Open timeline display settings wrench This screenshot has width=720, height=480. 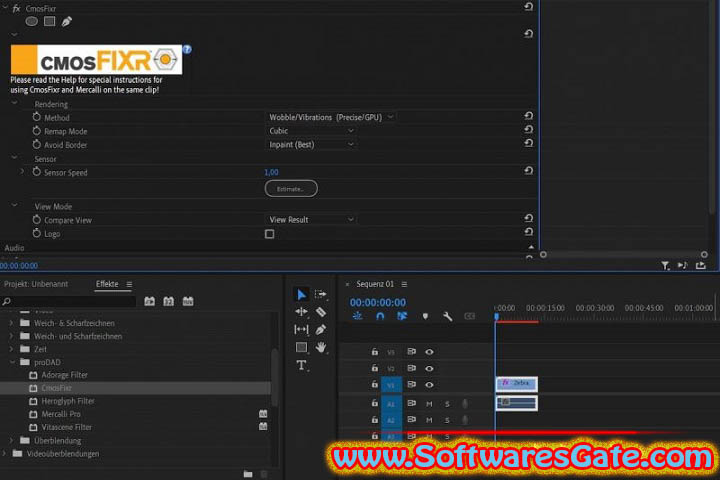point(447,316)
